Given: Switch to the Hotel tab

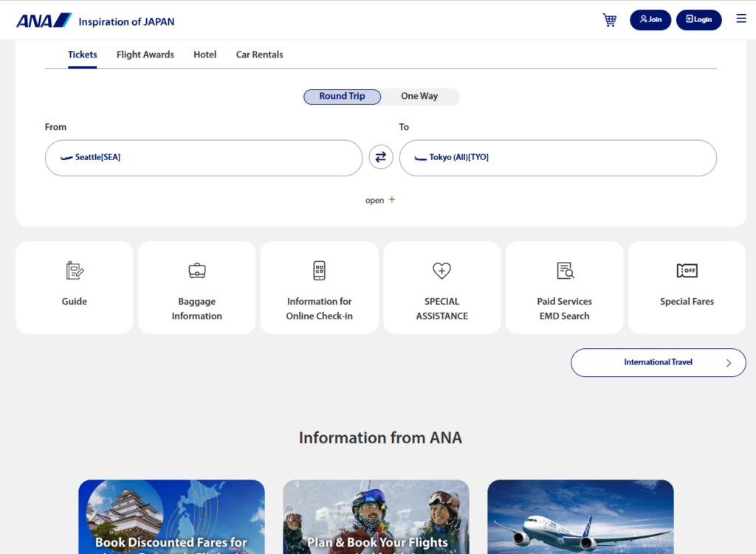Looking at the screenshot, I should (205, 55).
